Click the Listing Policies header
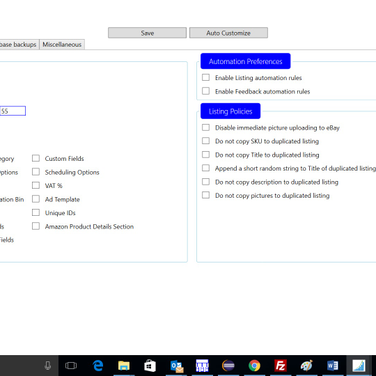Viewport: 376px width, 376px height. [230, 111]
